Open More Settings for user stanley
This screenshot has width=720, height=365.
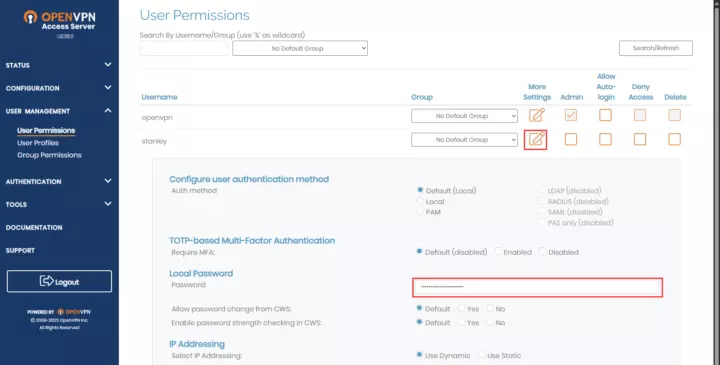click(x=536, y=139)
